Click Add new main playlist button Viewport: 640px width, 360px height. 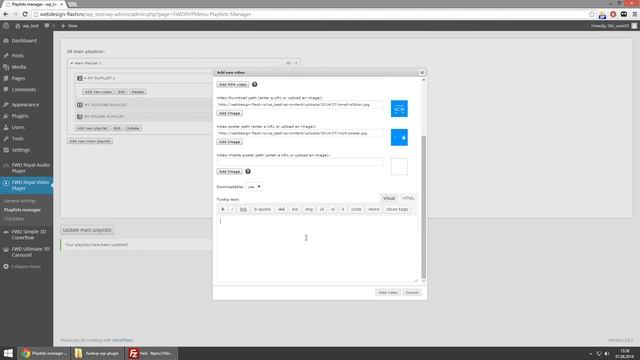pyautogui.click(x=90, y=141)
